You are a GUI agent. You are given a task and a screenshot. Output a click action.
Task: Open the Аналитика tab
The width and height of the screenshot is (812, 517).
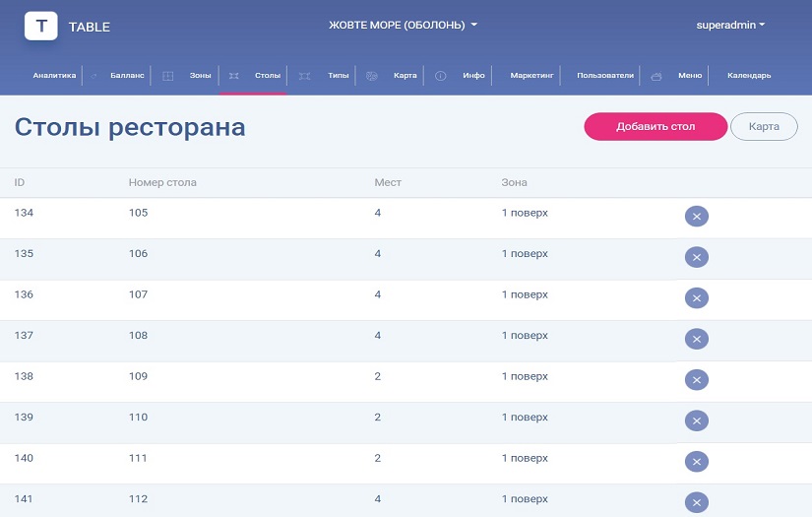point(54,76)
